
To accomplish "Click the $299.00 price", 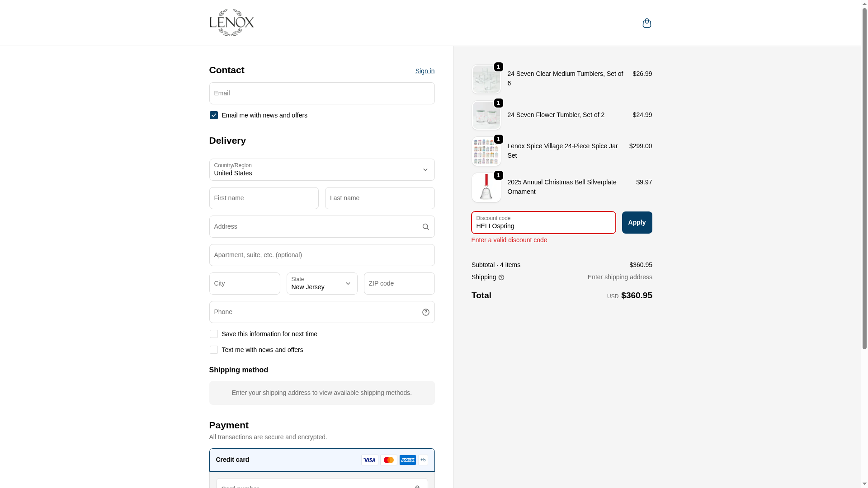I will pyautogui.click(x=641, y=146).
